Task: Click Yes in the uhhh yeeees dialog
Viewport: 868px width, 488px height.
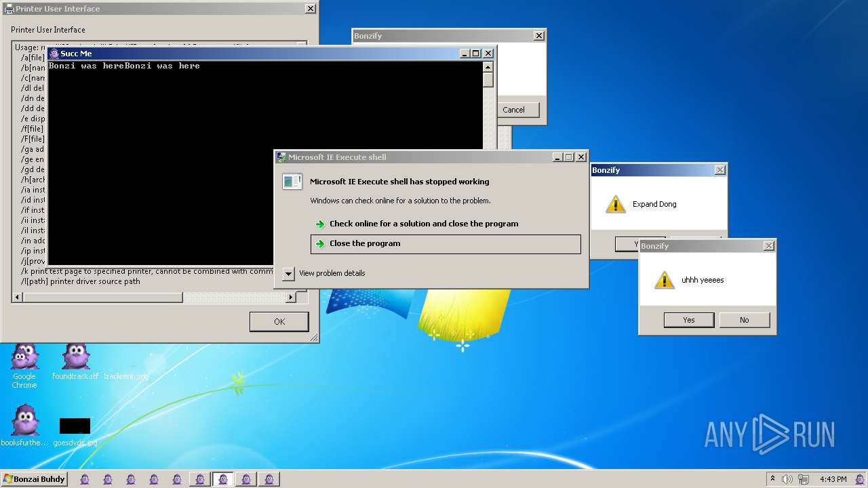Action: pos(689,320)
